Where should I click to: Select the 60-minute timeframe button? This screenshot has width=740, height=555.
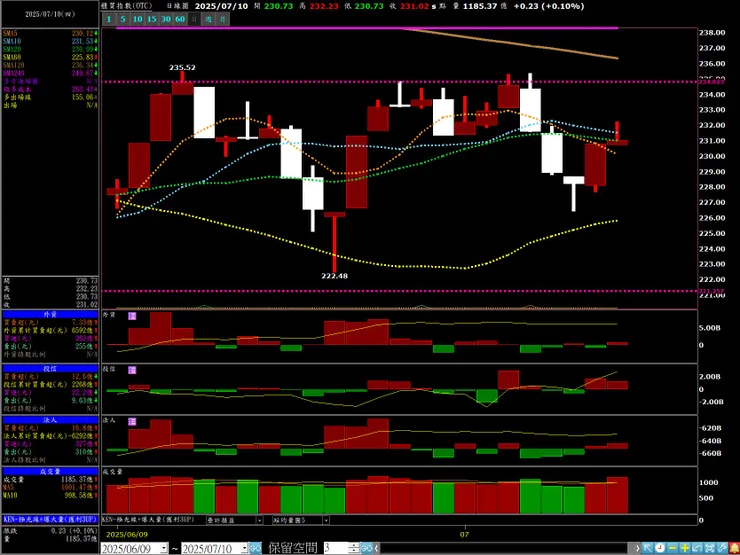click(180, 19)
